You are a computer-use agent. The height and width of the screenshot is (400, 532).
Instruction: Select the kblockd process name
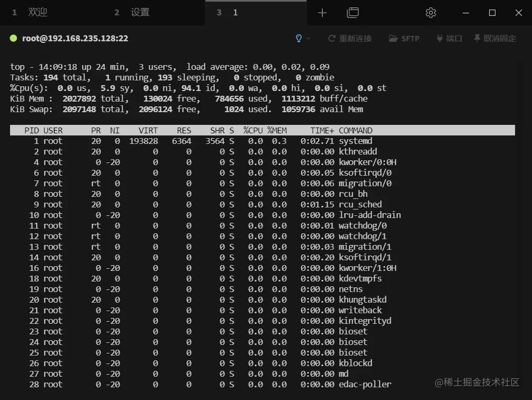coord(356,363)
